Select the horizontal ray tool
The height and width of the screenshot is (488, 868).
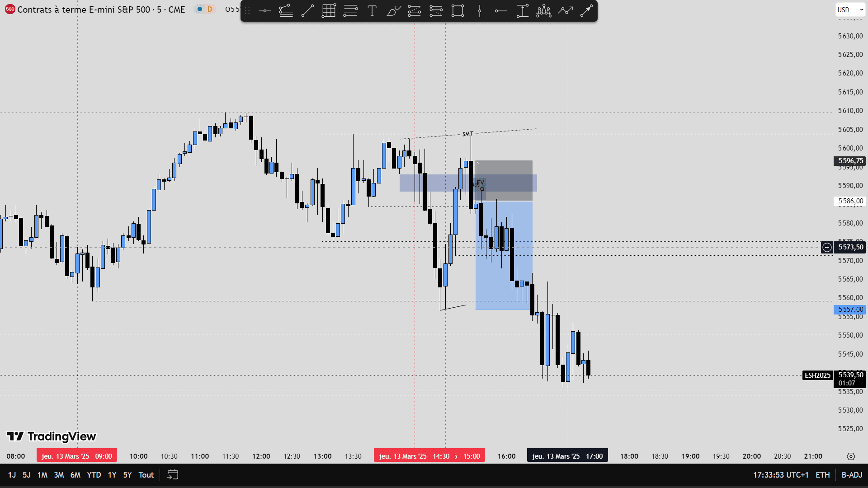click(500, 11)
